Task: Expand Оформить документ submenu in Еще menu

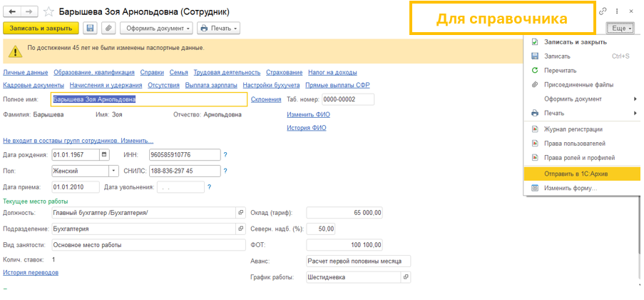Action: pyautogui.click(x=582, y=99)
